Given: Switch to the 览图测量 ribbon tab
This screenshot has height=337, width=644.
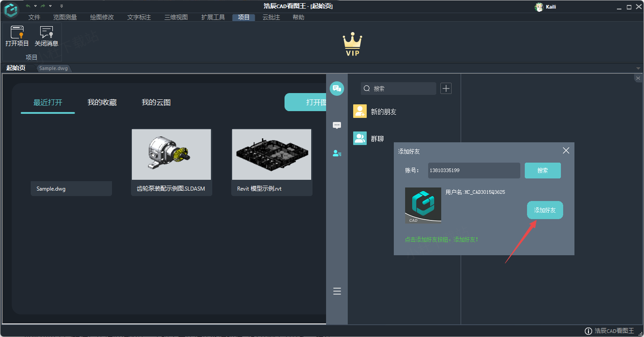Looking at the screenshot, I should click(x=65, y=18).
